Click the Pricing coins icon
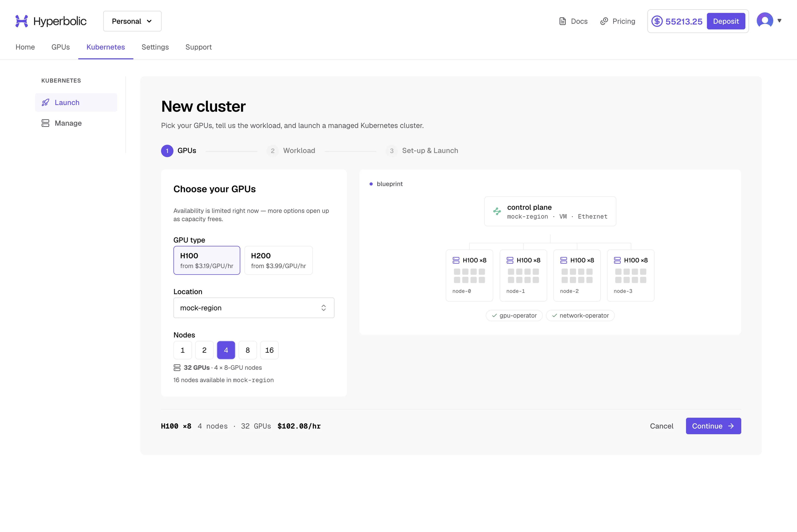797x532 pixels. [x=604, y=21]
